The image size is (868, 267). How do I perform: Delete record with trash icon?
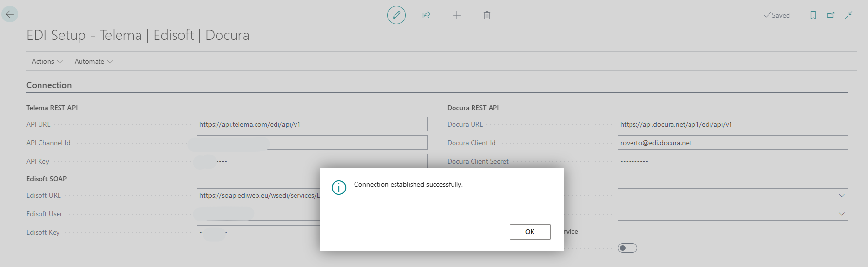[487, 15]
